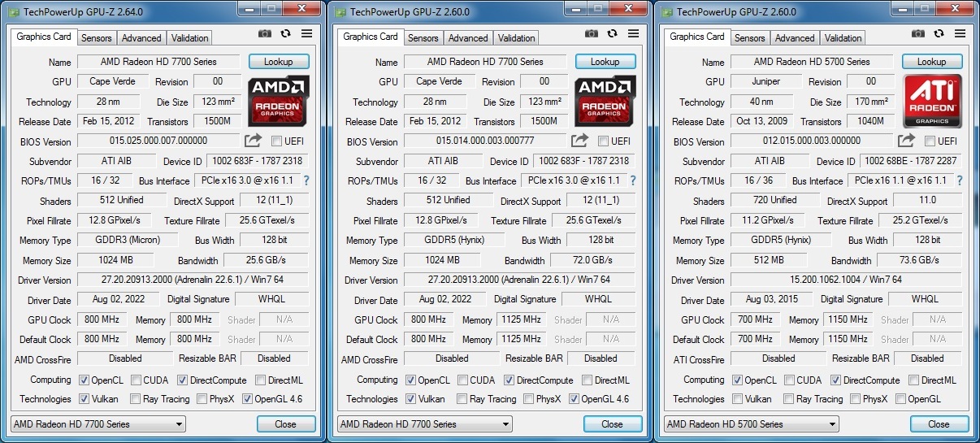This screenshot has height=443, width=980.
Task: Click refresh icon in left GPU-Z 2.64.0 window
Action: [285, 34]
